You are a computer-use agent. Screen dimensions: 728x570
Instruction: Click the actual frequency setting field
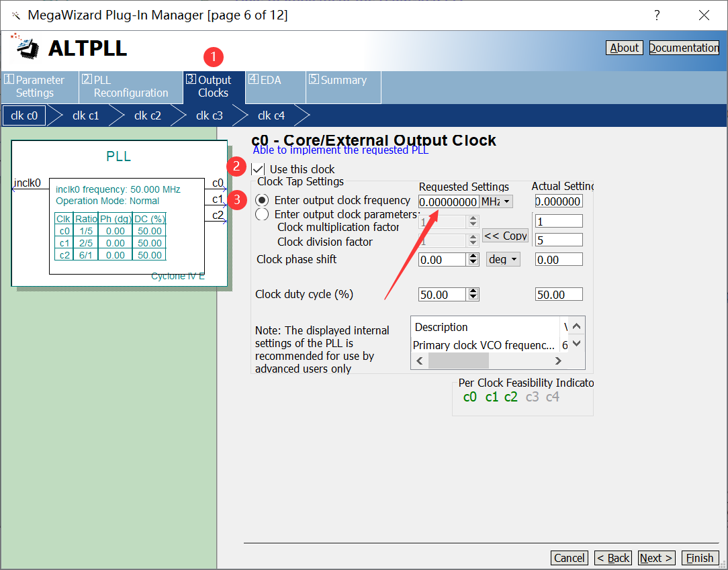(x=559, y=201)
